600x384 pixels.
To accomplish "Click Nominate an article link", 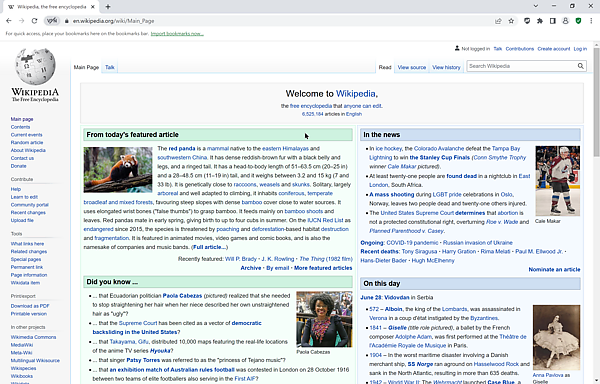I will pos(554,270).
